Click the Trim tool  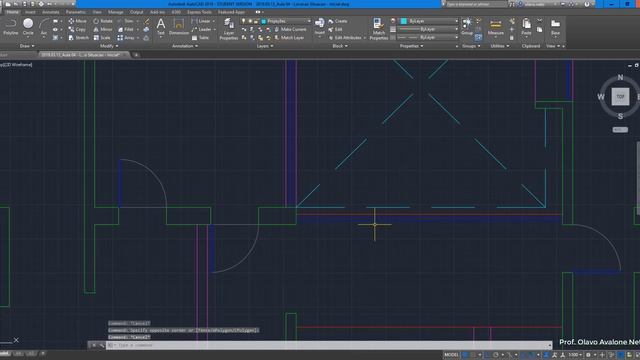[x=126, y=21]
